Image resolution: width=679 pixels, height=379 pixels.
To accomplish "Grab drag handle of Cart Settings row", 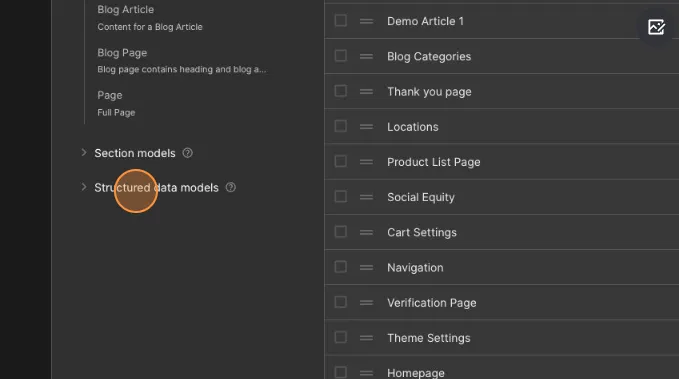I will point(366,232).
